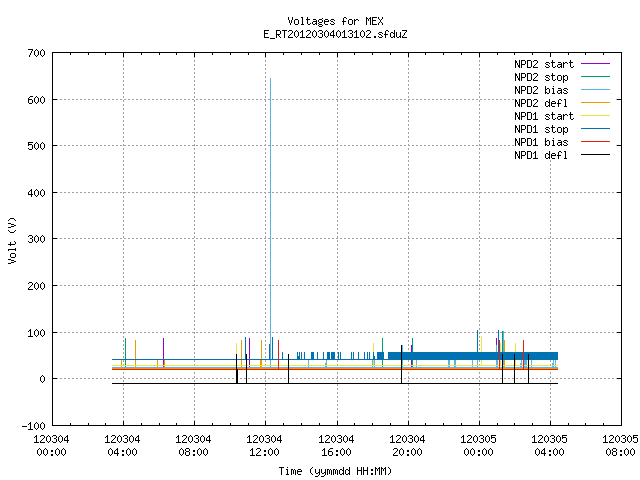Viewport: 640px width, 480px height.
Task: Select the filename E_RT20120304013102.sfduZ
Action: (335, 34)
